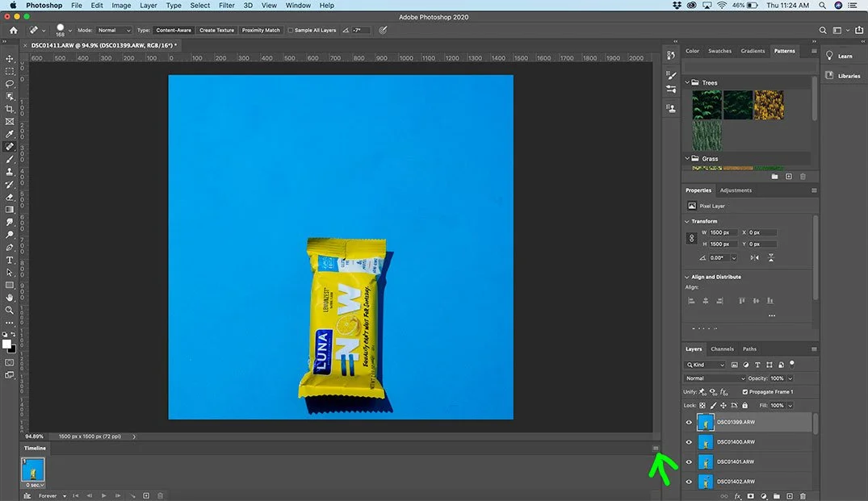
Task: Open the Timeline panel menu
Action: [656, 449]
